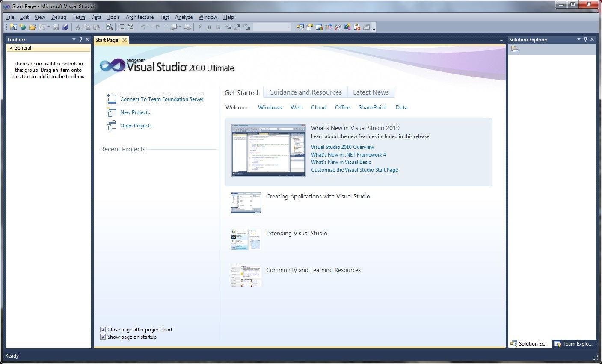Disable 'Show page on startup'
The image size is (602, 364).
103,337
